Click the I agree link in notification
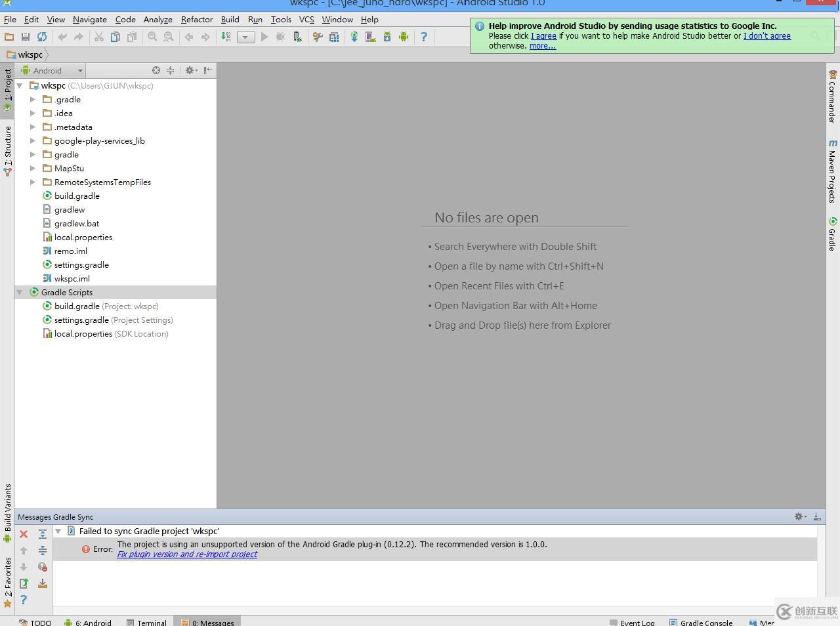The height and width of the screenshot is (626, 840). pos(543,36)
